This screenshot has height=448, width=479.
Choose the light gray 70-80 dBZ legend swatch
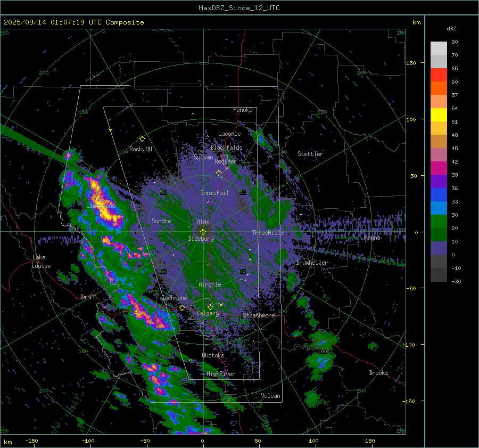[x=439, y=48]
